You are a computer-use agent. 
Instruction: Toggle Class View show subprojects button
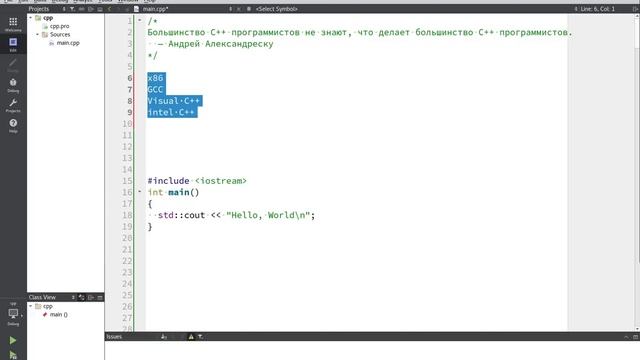(x=82, y=297)
